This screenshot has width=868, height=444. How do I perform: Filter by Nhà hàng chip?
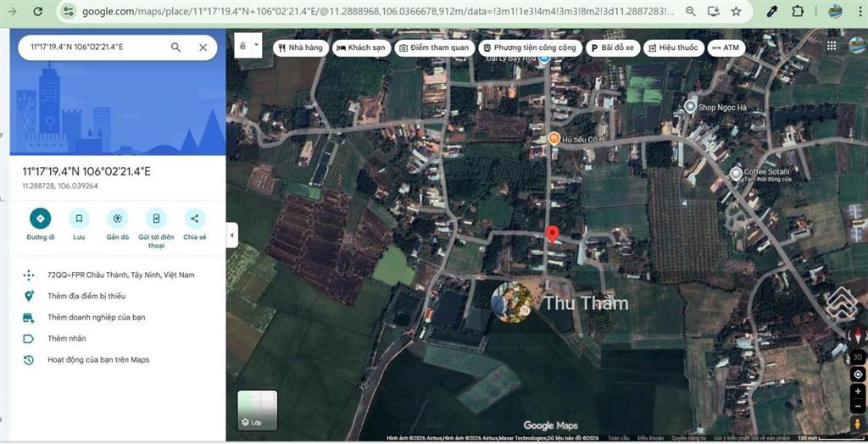pyautogui.click(x=301, y=47)
